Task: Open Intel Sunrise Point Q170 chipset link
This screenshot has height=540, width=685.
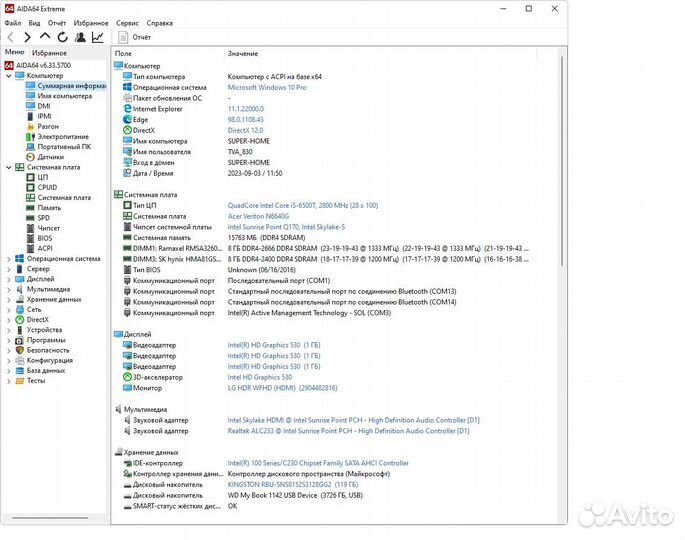Action: tap(286, 227)
